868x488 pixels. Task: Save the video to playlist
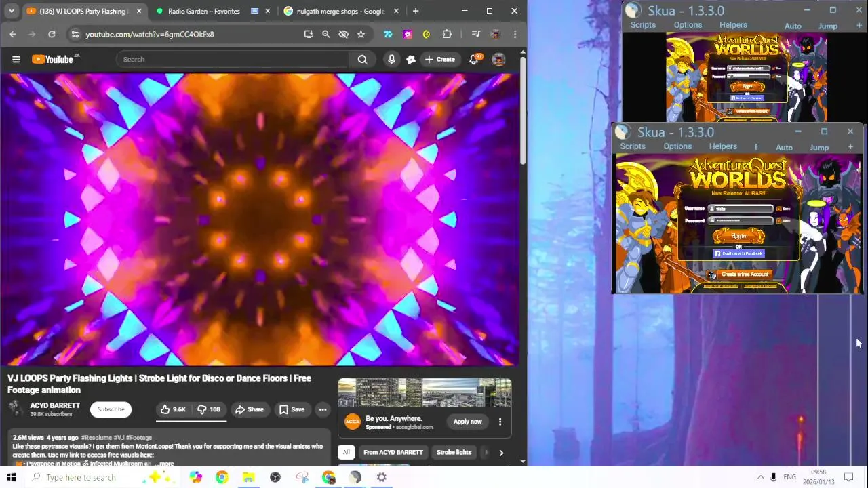coord(292,409)
